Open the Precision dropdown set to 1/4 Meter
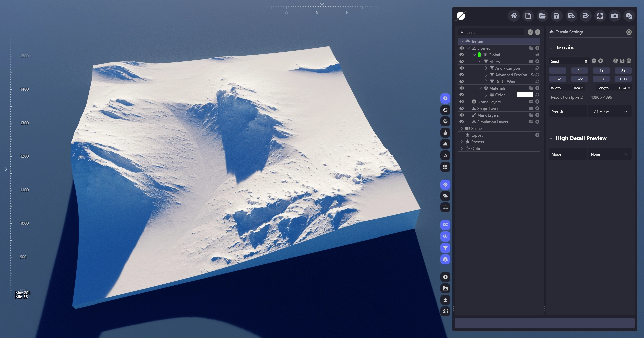Viewport: 644px width, 338px height. click(x=609, y=112)
